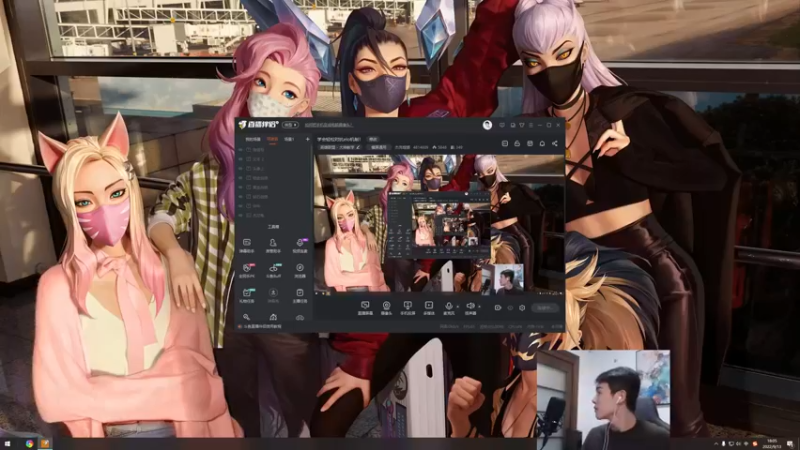Click the hint text in the title bar
This screenshot has width=800, height=450.
coord(329,125)
